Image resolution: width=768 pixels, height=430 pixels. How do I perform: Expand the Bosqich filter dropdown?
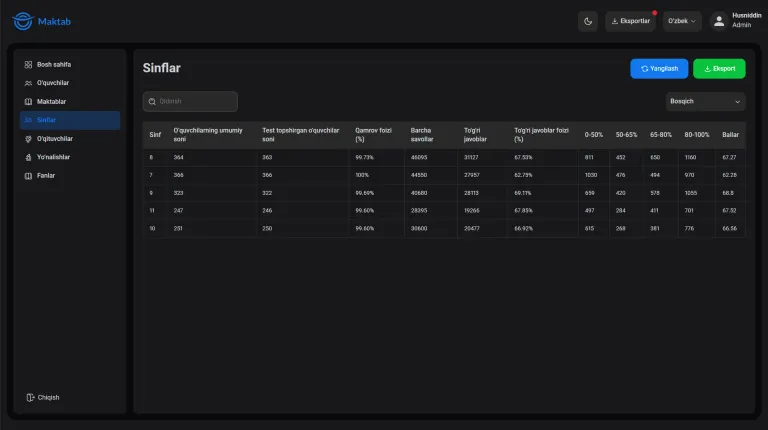point(705,101)
